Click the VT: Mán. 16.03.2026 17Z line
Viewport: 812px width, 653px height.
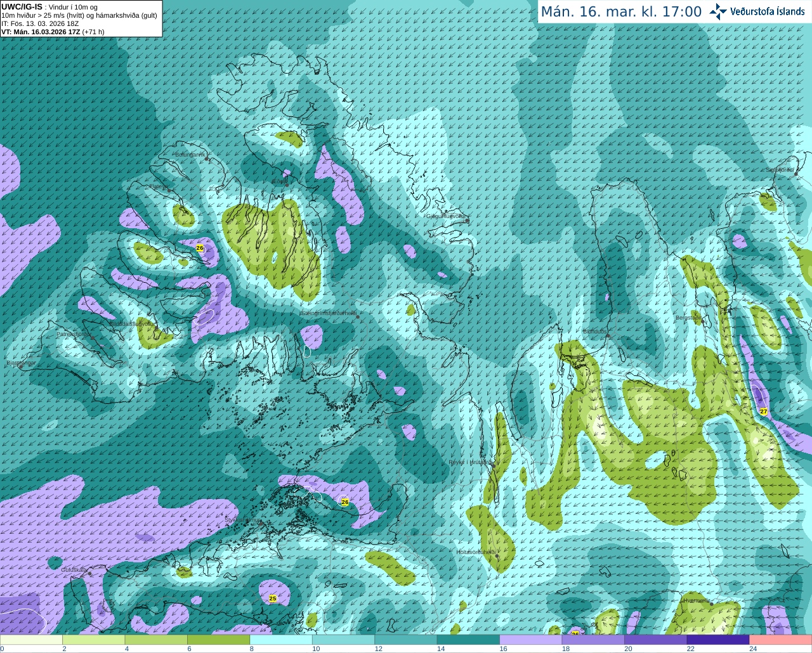53,32
